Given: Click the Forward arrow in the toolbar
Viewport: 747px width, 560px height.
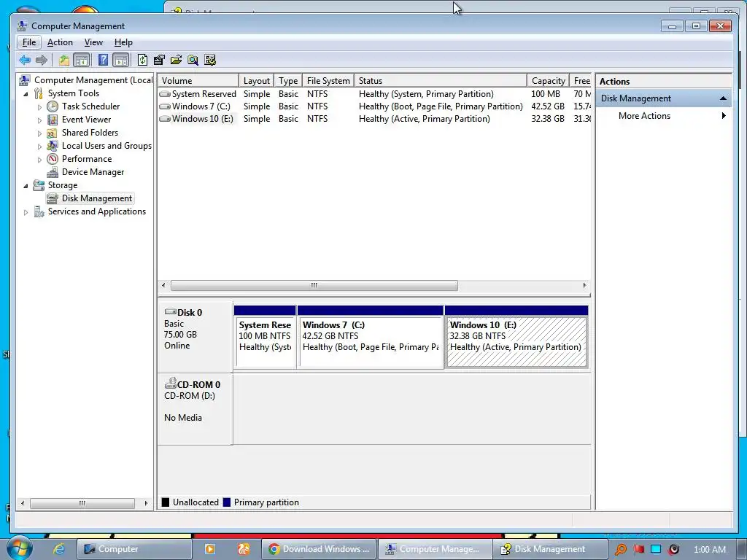Looking at the screenshot, I should click(42, 60).
